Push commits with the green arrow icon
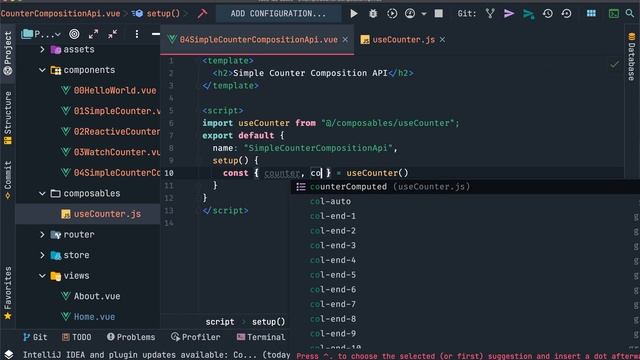Viewport: 640px width, 360px height. [529, 14]
